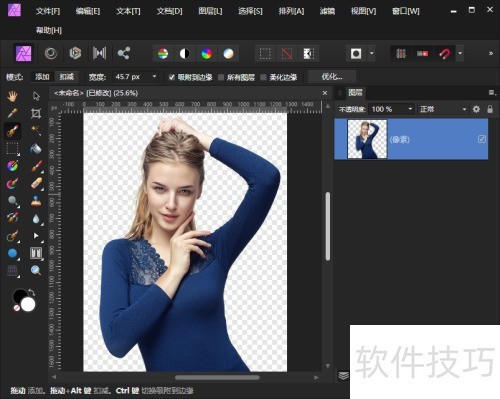Viewport: 500px width, 399px height.
Task: Select the Mesh Warp tool
Action: [12, 271]
